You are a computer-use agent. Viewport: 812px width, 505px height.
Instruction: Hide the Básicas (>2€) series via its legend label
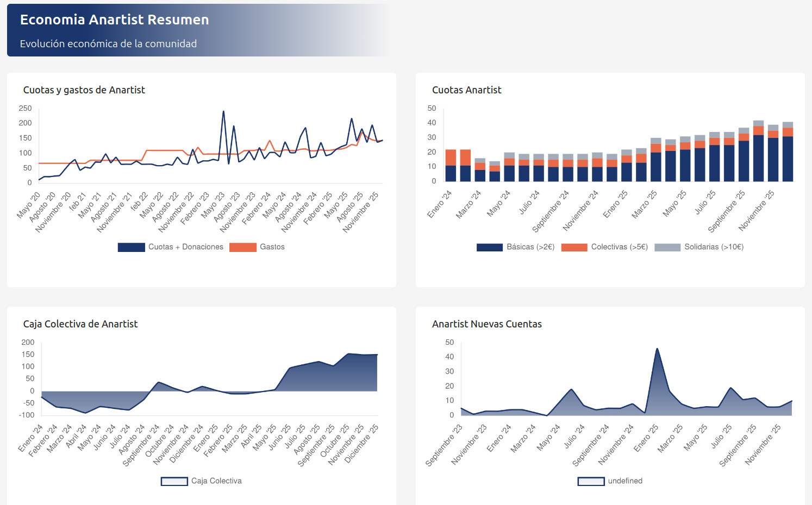pos(530,247)
